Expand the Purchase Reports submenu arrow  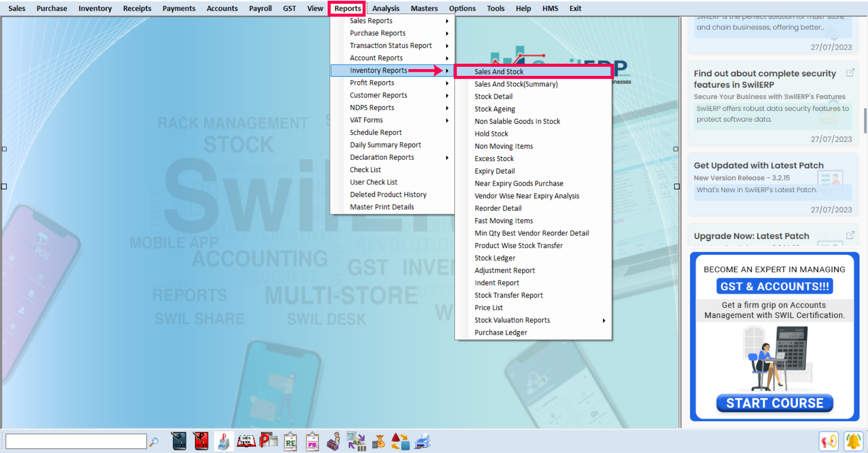pos(447,33)
